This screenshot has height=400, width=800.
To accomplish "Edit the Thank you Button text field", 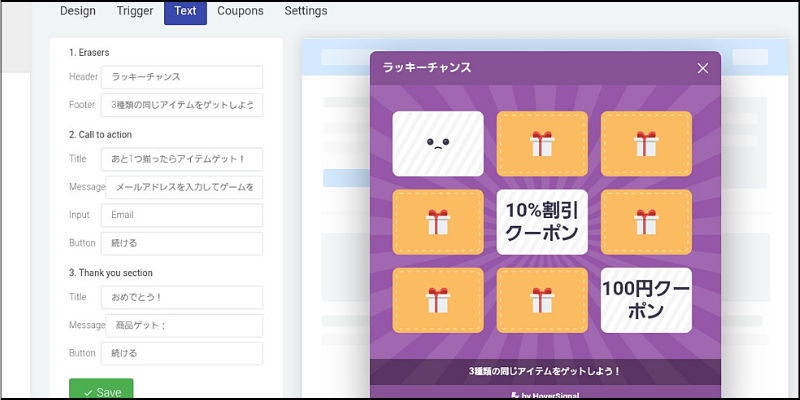I will (182, 353).
